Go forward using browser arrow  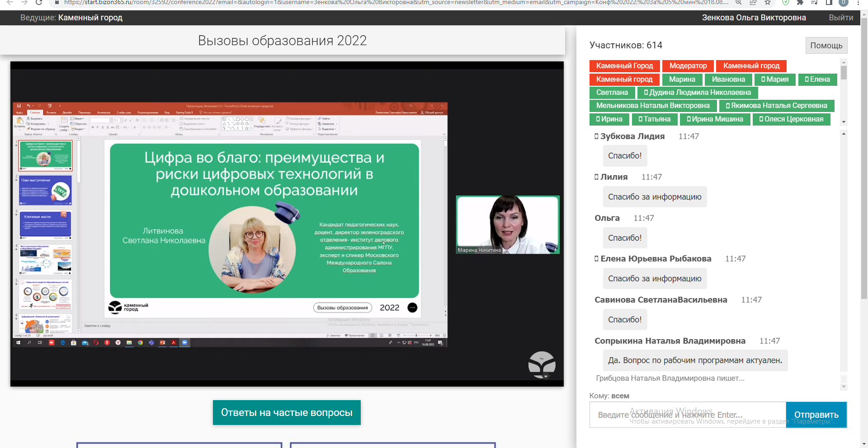pyautogui.click(x=24, y=2)
